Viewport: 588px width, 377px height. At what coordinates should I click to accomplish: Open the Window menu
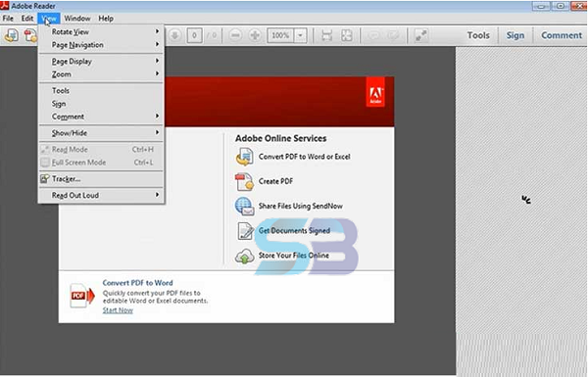[x=77, y=19]
